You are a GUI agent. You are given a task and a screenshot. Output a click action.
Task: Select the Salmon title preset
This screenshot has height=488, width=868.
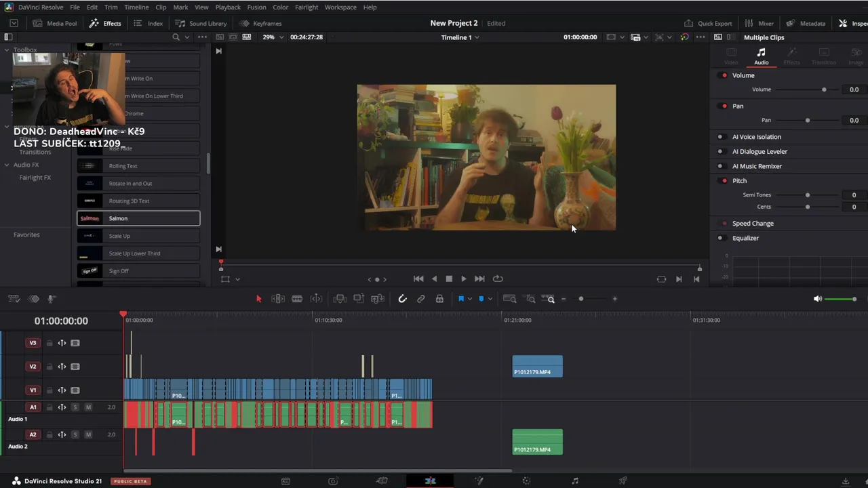coord(138,218)
